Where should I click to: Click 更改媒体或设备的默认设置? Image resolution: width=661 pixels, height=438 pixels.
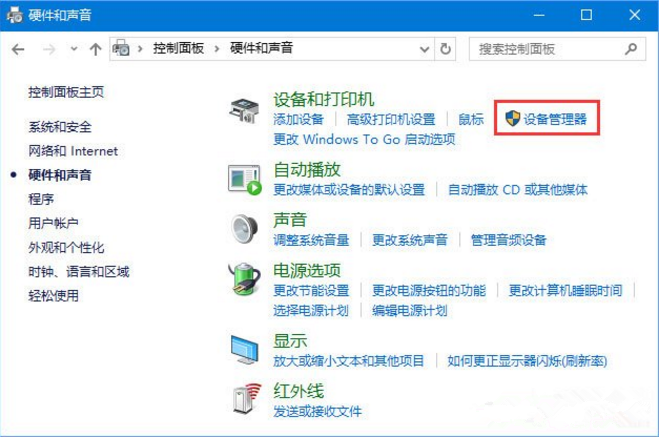[x=349, y=190]
